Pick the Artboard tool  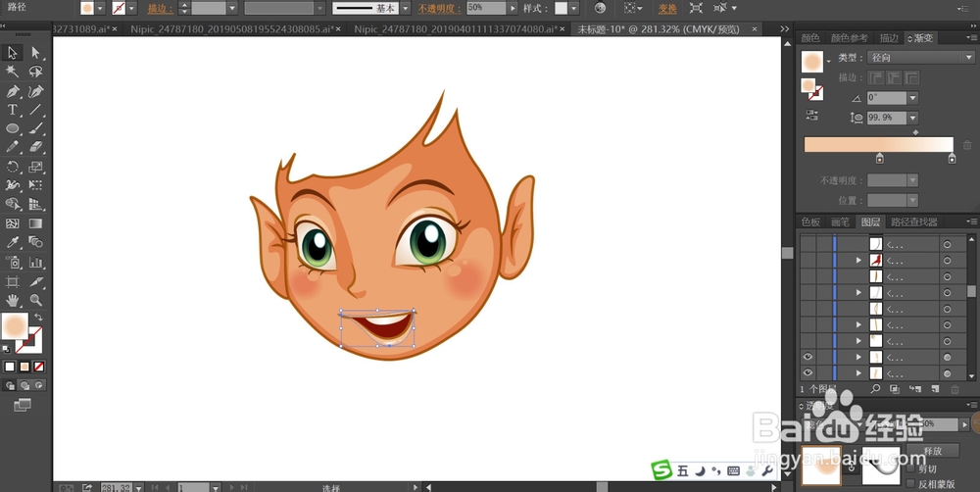[12, 281]
